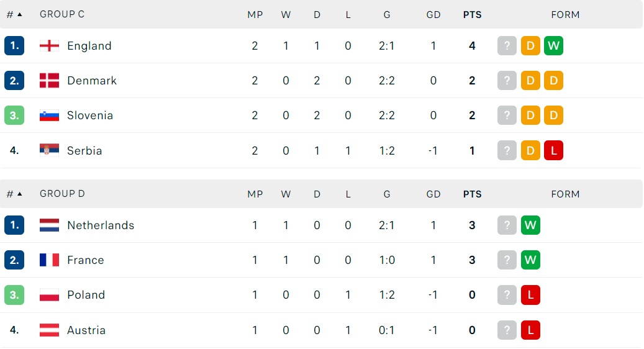Sort Group C by PTS column
The width and height of the screenshot is (644, 349).
pyautogui.click(x=473, y=15)
